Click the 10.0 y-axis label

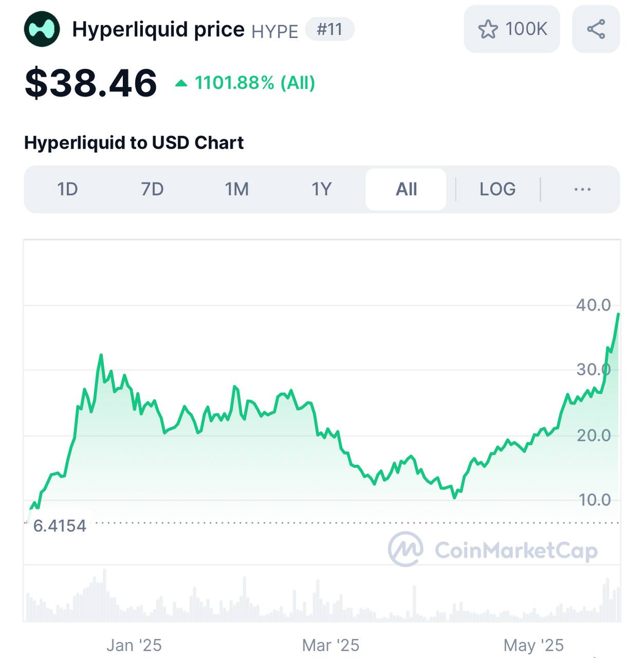pos(595,500)
